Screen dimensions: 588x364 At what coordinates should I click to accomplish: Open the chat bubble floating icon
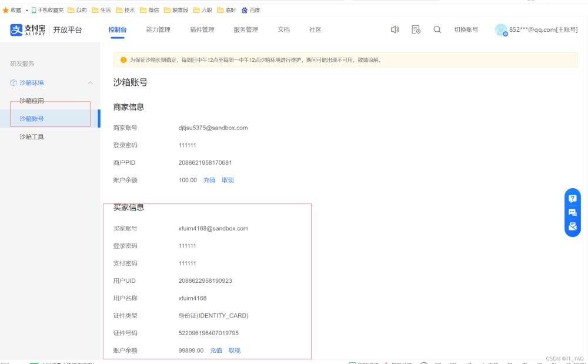coord(573,212)
